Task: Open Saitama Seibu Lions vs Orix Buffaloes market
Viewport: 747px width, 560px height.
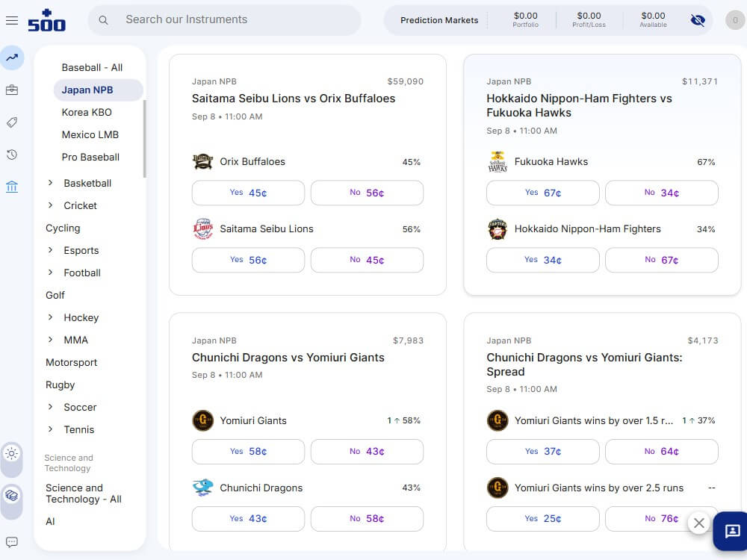Action: pos(294,99)
